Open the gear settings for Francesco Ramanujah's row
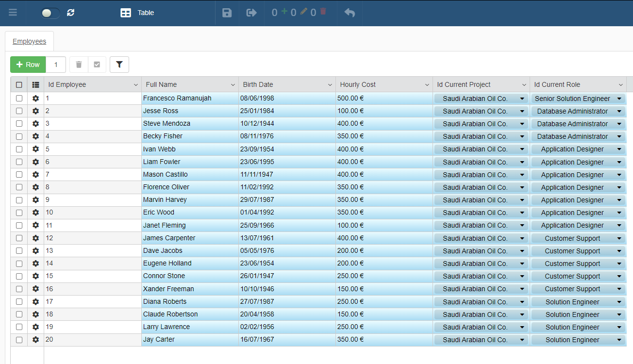633x364 pixels. click(x=35, y=99)
